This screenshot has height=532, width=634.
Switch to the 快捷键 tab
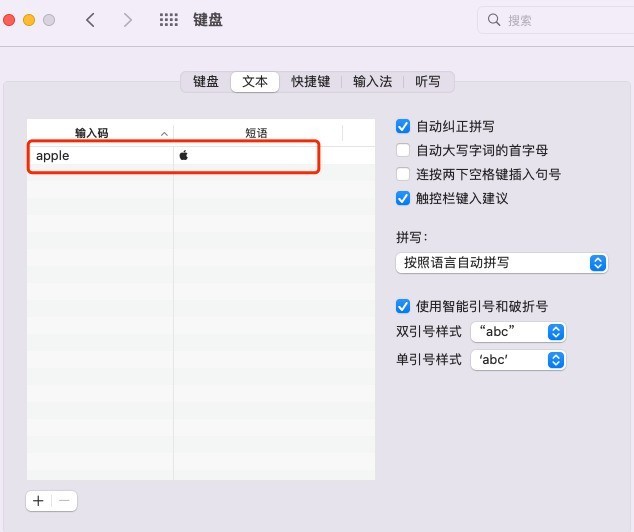[x=311, y=82]
